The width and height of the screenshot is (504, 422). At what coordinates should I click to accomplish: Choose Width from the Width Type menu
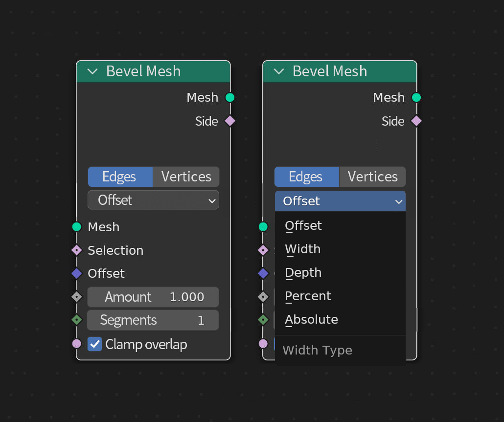340,249
